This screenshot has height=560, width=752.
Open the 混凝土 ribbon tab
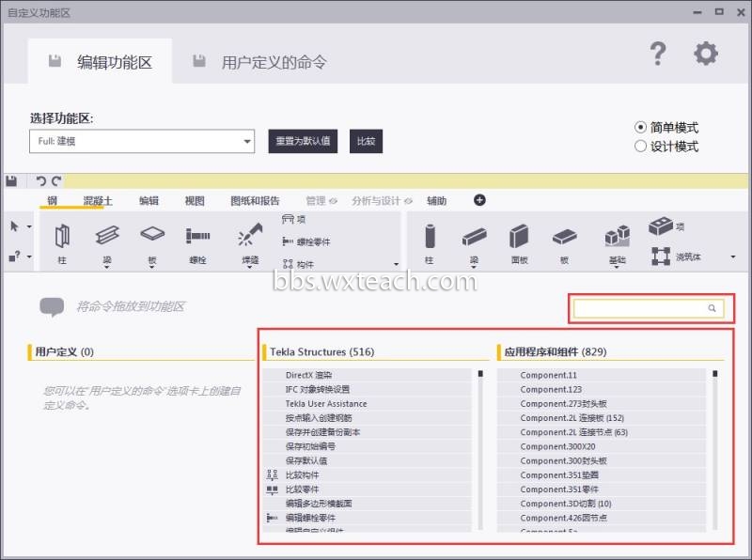pyautogui.click(x=98, y=201)
